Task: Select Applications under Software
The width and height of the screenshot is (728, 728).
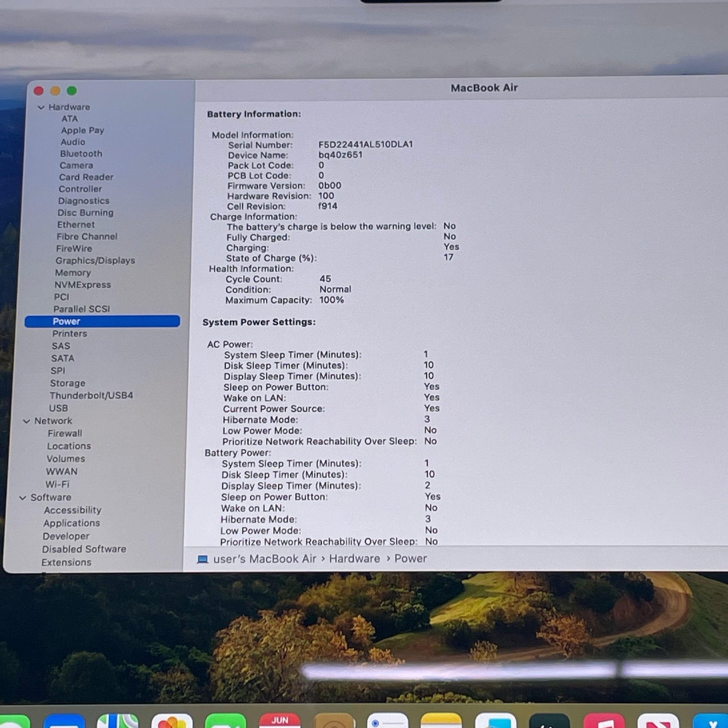Action: click(71, 523)
